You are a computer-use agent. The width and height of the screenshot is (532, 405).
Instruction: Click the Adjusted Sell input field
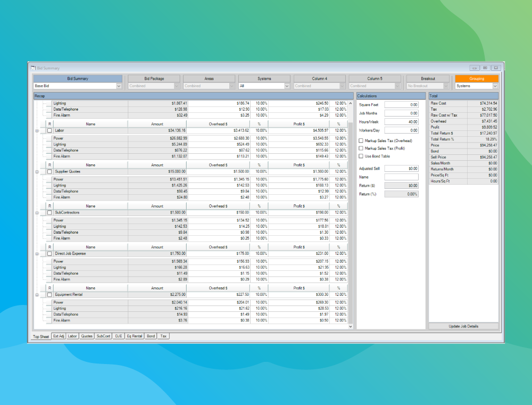pyautogui.click(x=401, y=168)
